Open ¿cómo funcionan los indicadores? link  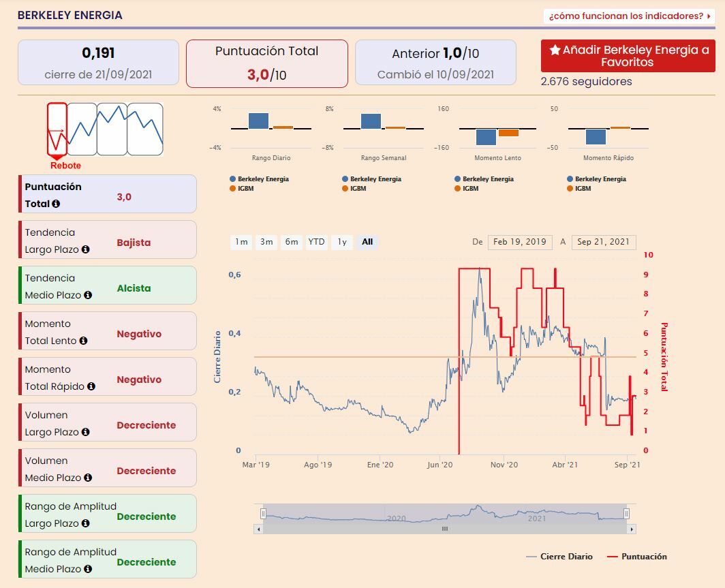pos(629,16)
